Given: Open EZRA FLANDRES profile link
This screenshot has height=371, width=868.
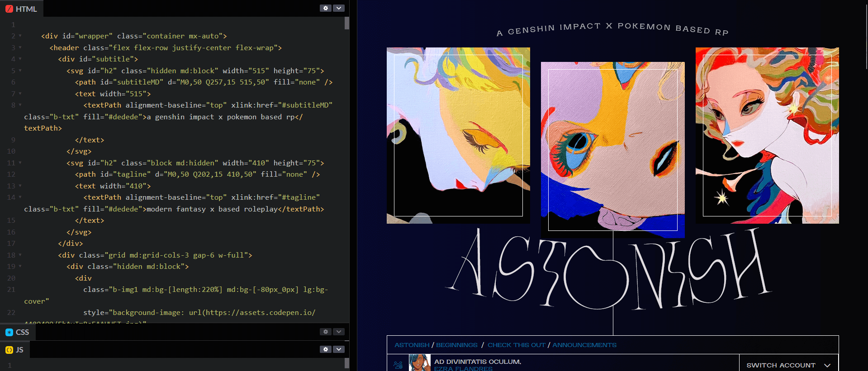Looking at the screenshot, I should click(x=463, y=368).
